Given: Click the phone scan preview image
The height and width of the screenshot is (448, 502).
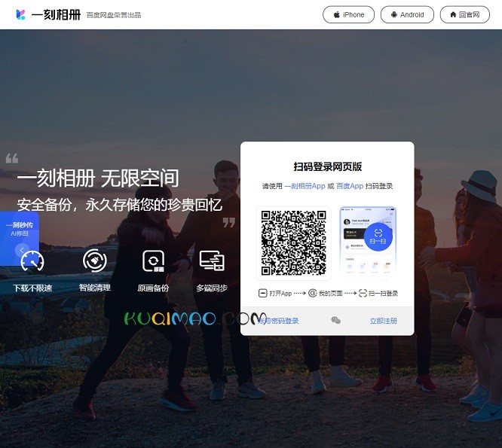Looking at the screenshot, I should coord(368,243).
